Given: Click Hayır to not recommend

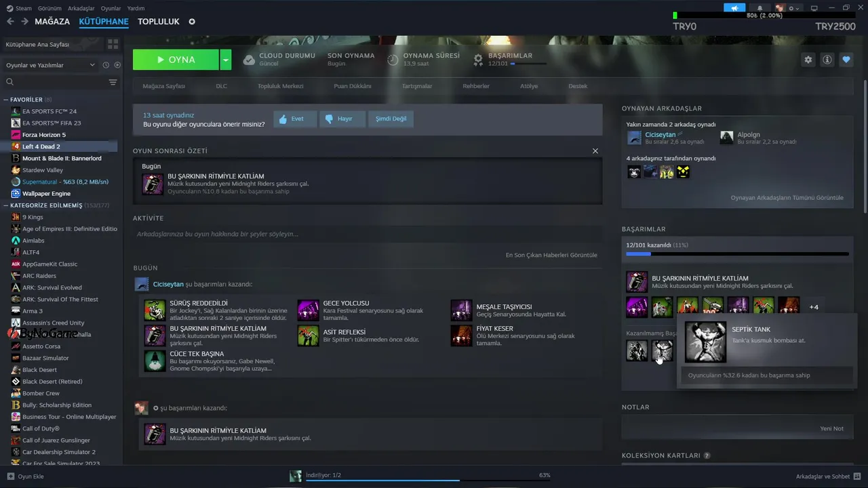Looking at the screenshot, I should (342, 119).
